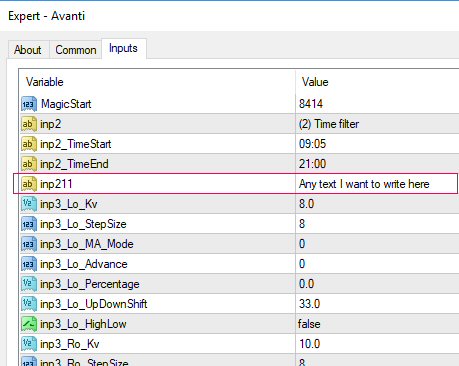Screen dimensions: 459x366
Task: Open the inp3_Lo_HighLow false value
Action: click(x=309, y=324)
